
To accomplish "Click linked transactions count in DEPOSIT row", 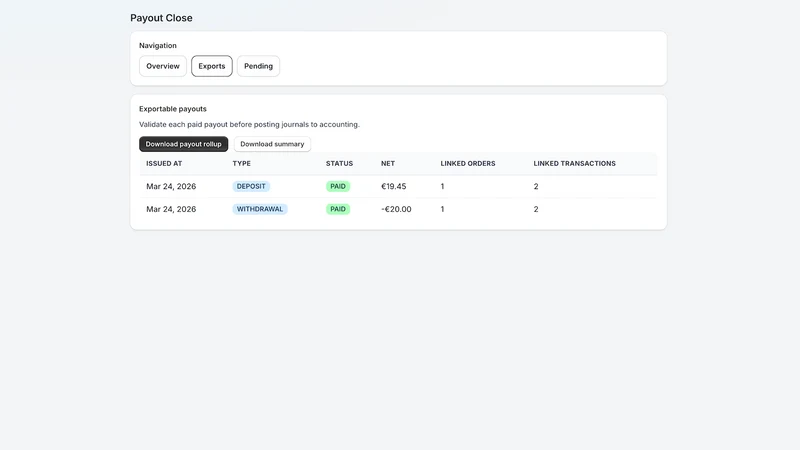I will (x=536, y=186).
